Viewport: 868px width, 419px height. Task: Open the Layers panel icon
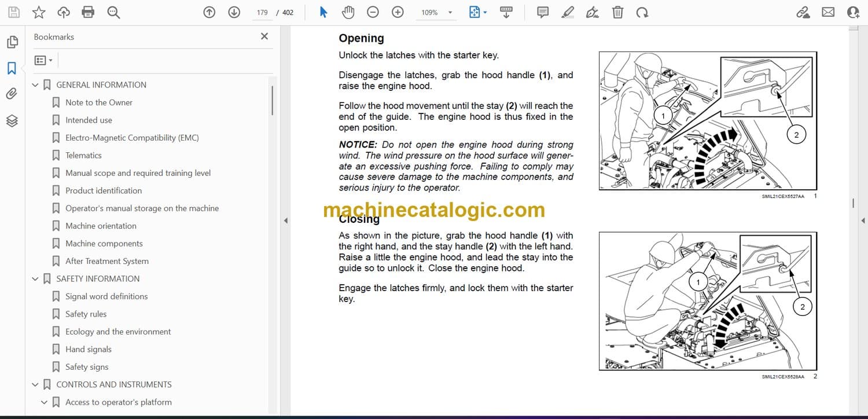(12, 120)
